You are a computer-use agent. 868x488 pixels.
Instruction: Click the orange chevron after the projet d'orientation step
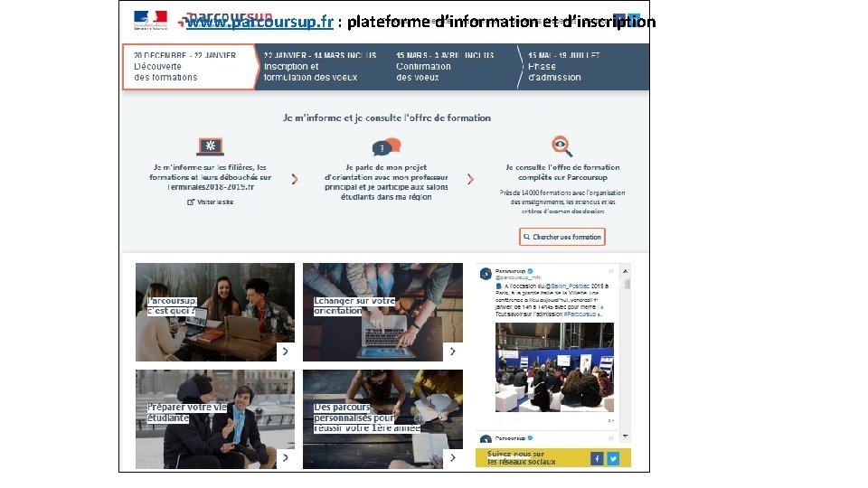[470, 179]
